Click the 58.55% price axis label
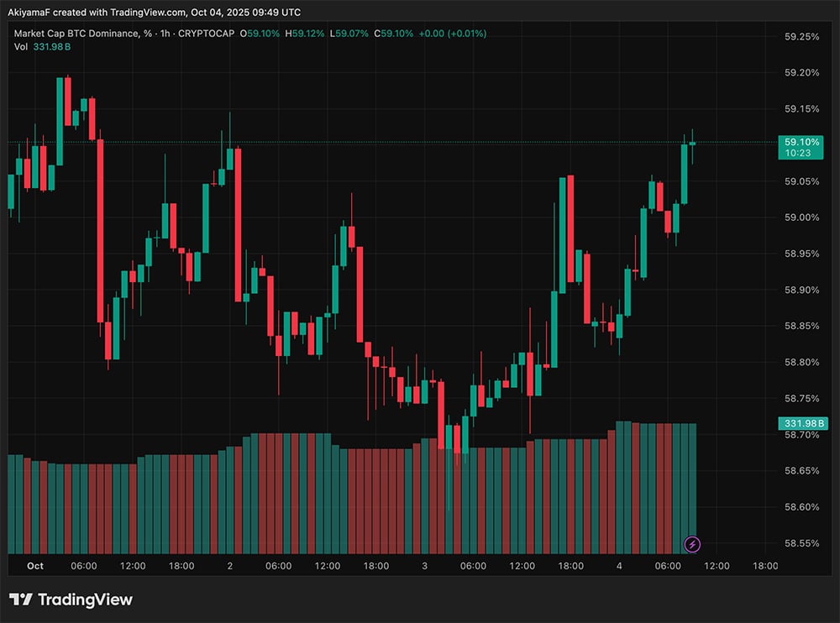 point(801,543)
